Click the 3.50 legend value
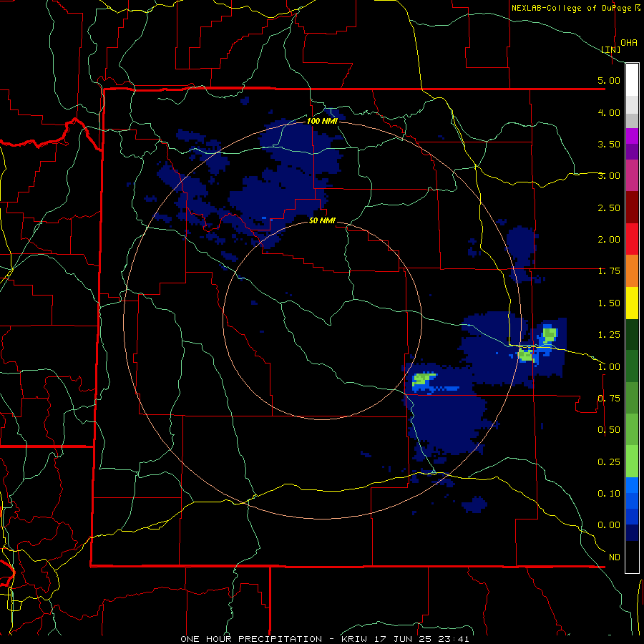Image resolution: width=644 pixels, height=644 pixels. coord(609,144)
